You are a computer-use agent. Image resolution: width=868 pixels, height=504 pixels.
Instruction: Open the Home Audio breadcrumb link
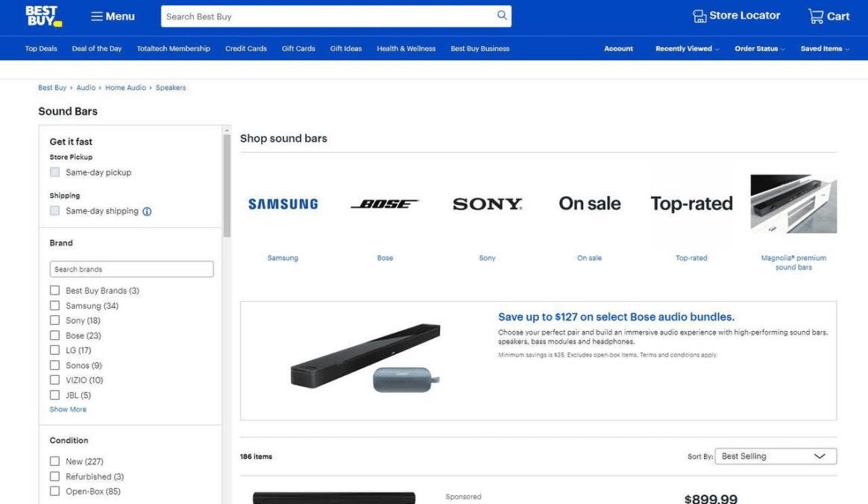(x=125, y=88)
